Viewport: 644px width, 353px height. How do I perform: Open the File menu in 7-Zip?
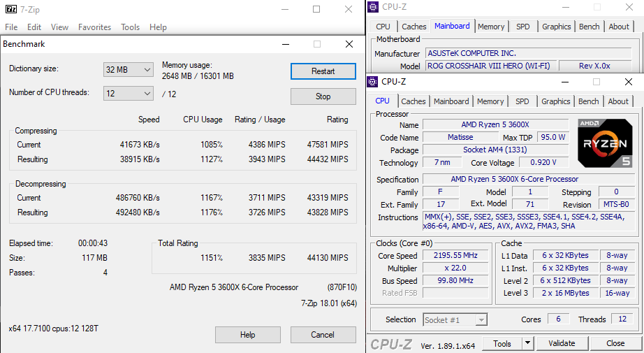pos(11,27)
